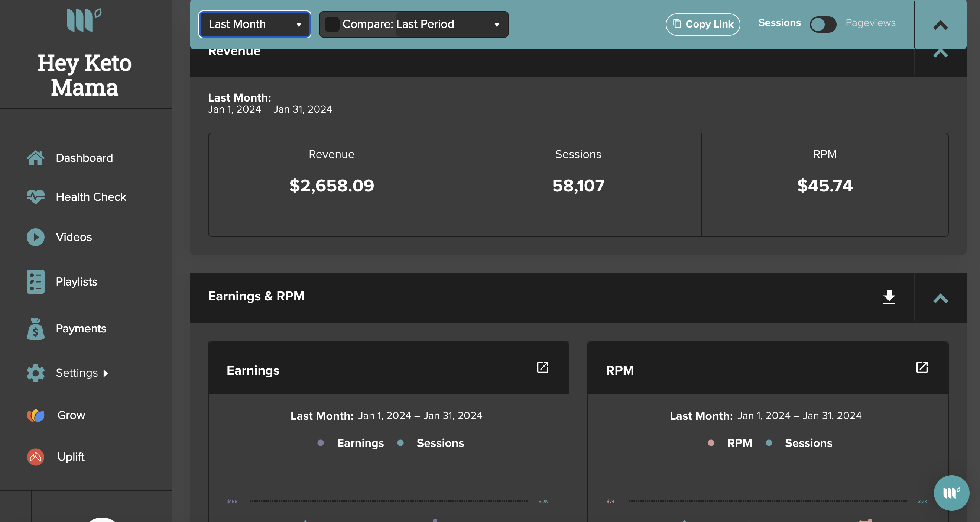Click the $166 axis label on Earnings chart
The height and width of the screenshot is (522, 980).
[x=232, y=502]
